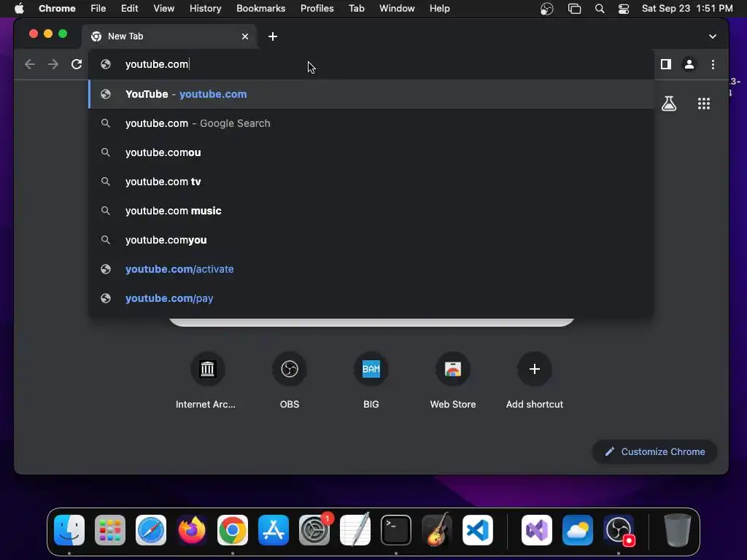747x560 pixels.
Task: Choose the youtube.comou suggestion
Action: [x=371, y=152]
